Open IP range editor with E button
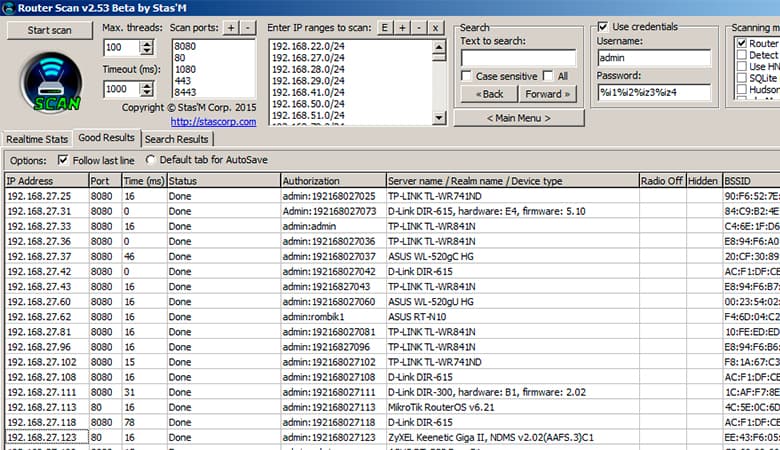This screenshot has width=780, height=450. pos(385,28)
